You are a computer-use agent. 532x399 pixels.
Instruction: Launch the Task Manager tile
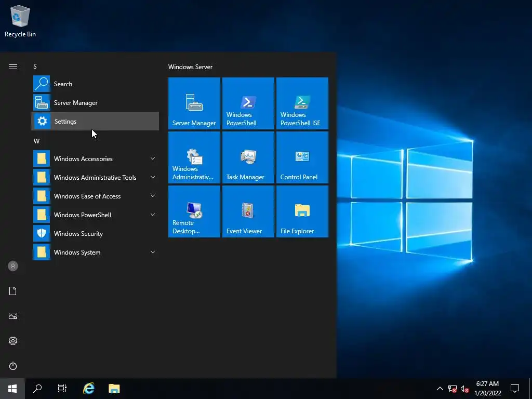[x=248, y=157]
